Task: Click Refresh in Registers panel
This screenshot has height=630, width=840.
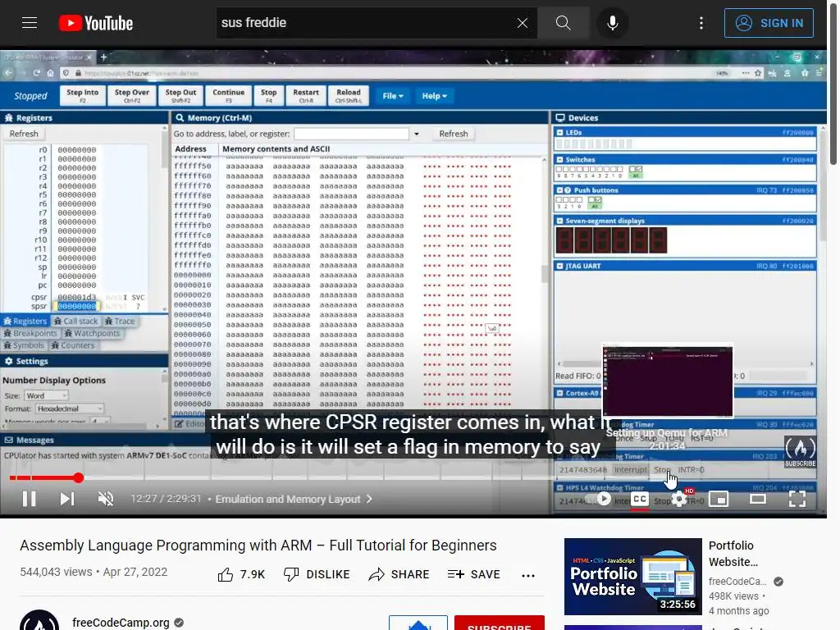Action: click(x=24, y=134)
